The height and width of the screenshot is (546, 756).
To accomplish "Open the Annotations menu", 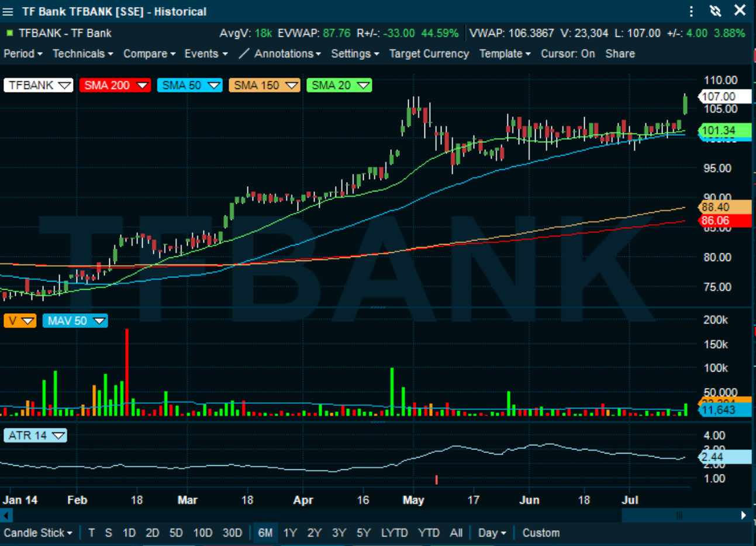I will [x=287, y=54].
